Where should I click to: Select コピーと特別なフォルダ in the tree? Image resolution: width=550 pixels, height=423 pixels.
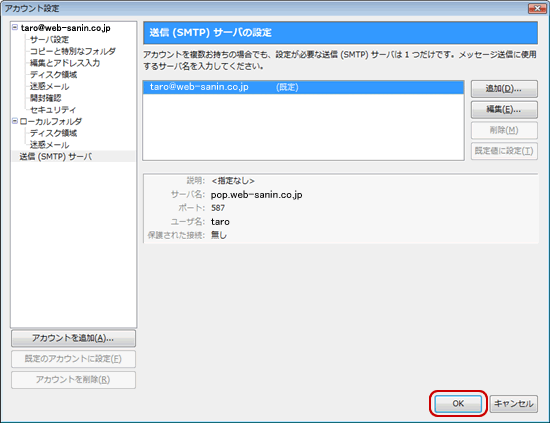pos(73,51)
